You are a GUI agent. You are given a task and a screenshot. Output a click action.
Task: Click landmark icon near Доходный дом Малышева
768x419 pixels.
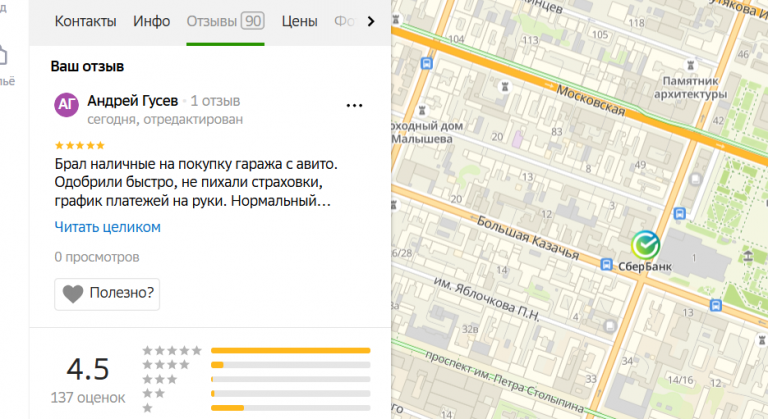click(422, 110)
